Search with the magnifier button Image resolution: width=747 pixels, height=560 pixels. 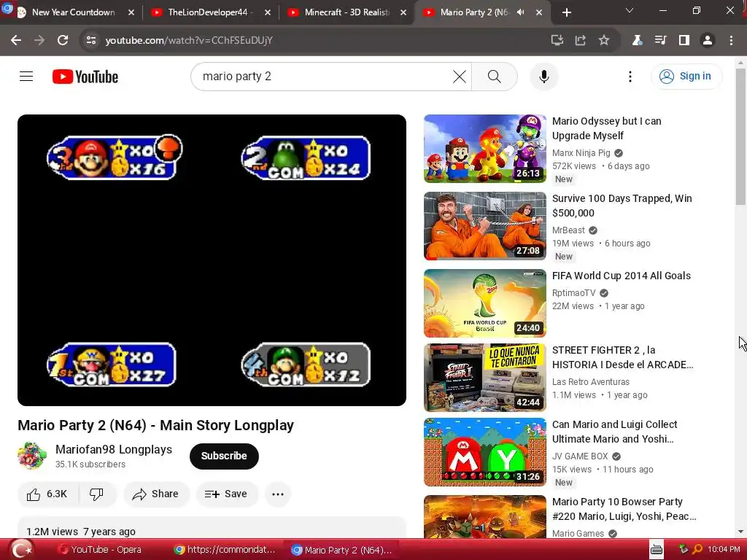pos(495,76)
